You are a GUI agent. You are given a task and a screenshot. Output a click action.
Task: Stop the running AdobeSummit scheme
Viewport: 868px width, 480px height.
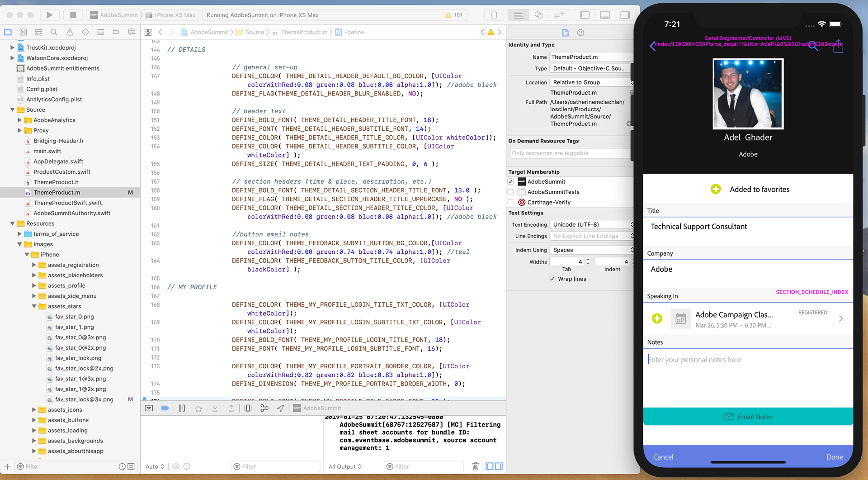(73, 15)
